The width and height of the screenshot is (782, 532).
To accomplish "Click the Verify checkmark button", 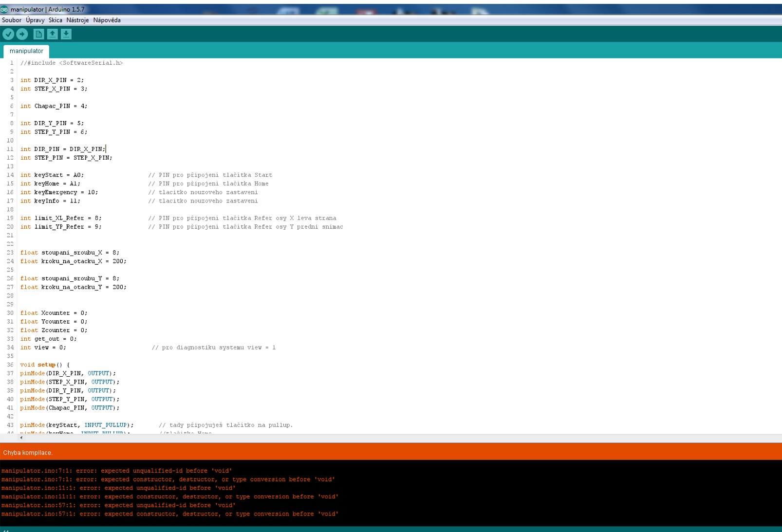I will click(x=8, y=34).
